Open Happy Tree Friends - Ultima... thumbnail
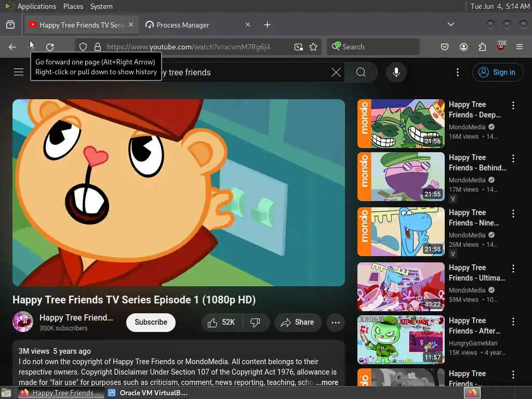This screenshot has height=399, width=532. (x=401, y=287)
